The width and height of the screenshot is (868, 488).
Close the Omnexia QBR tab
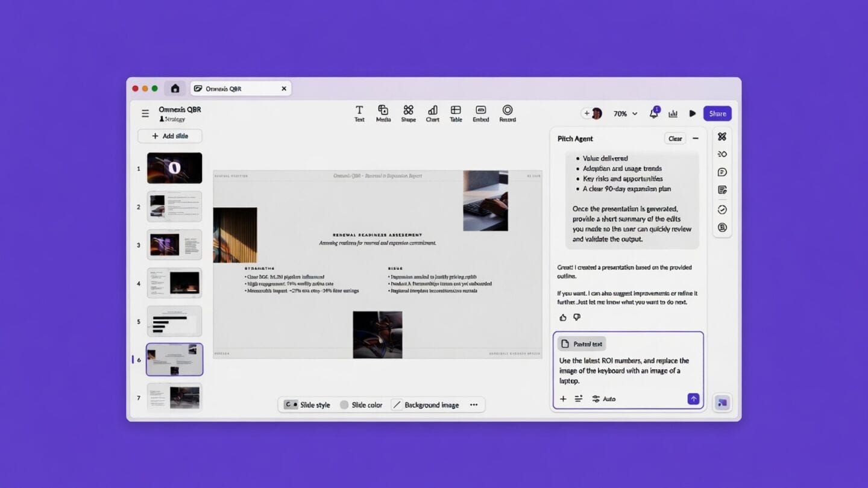284,89
